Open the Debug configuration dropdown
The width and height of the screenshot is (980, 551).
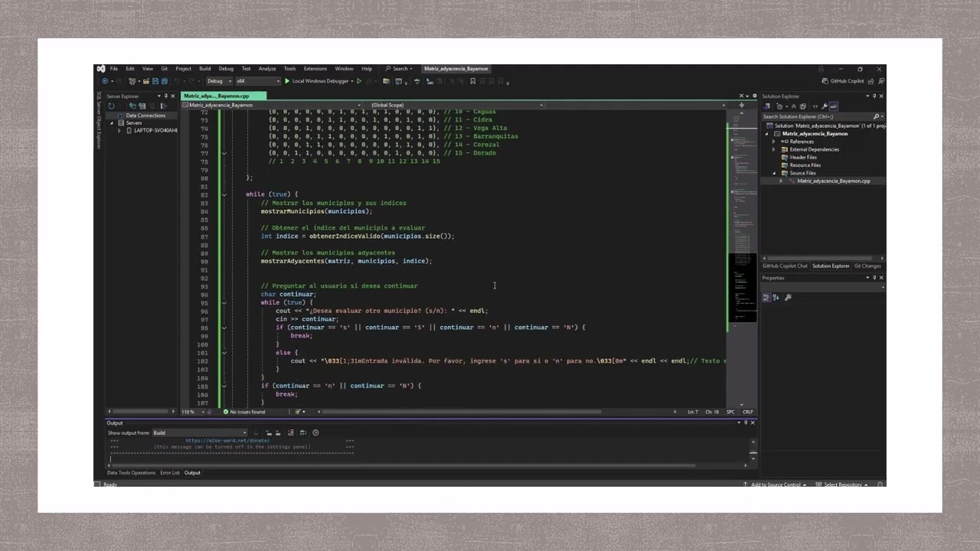tap(218, 81)
